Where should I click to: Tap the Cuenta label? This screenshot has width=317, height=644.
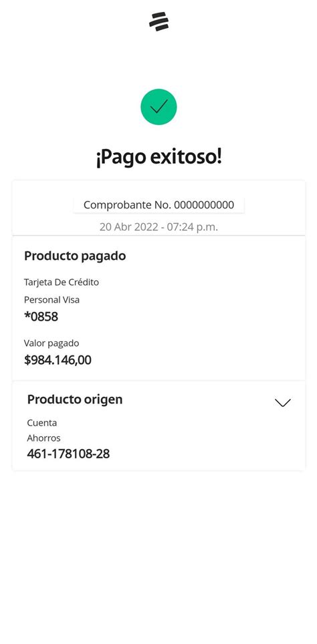click(x=42, y=423)
